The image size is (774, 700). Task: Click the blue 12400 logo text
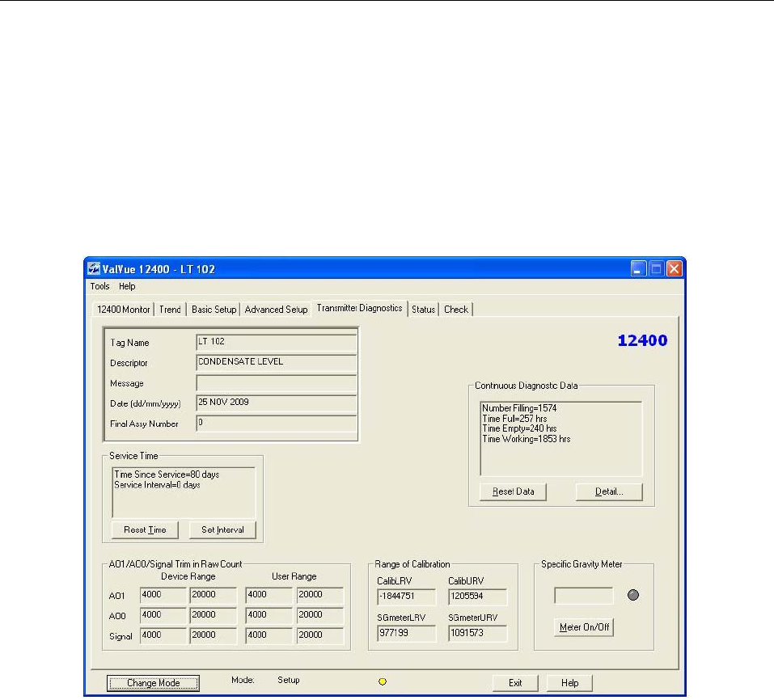(642, 340)
